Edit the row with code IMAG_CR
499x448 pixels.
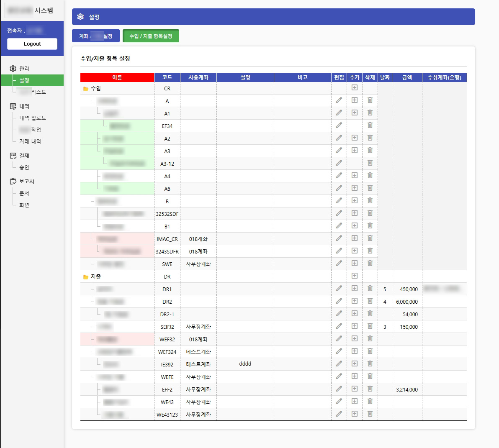pos(339,238)
